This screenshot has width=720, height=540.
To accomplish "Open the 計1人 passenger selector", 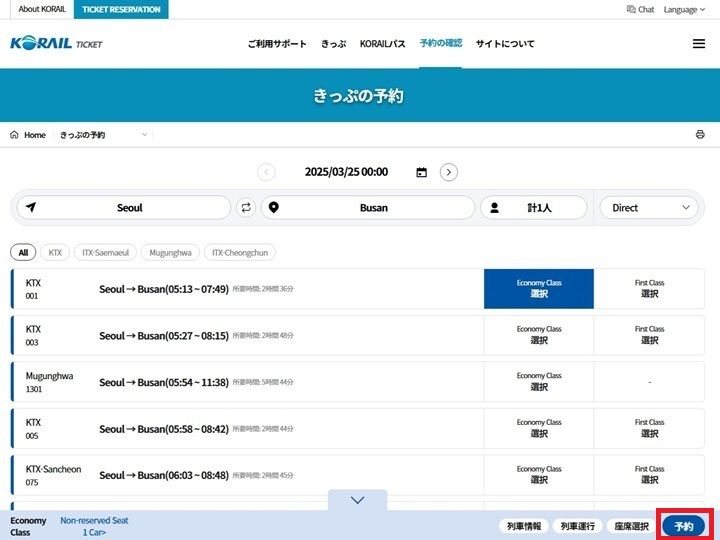I will [x=534, y=208].
